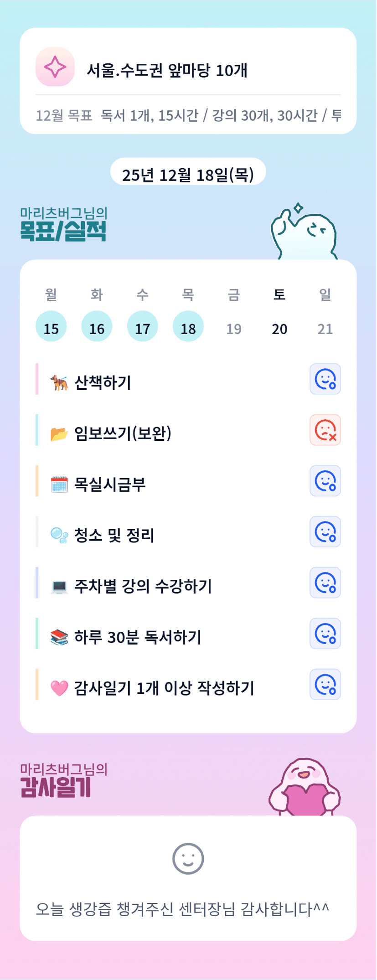Screen dimensions: 377x980
Task: Click the dog emoji next to 산책하기
Action: coord(59,382)
